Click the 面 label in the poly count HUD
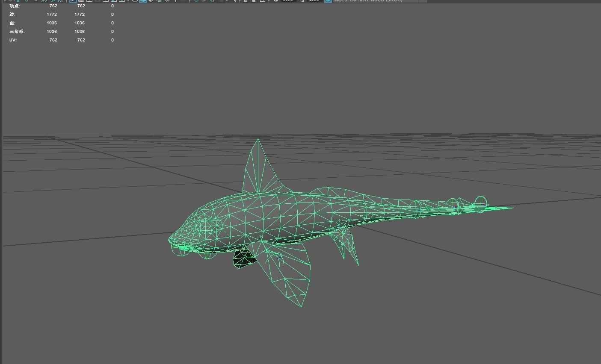 (x=12, y=23)
